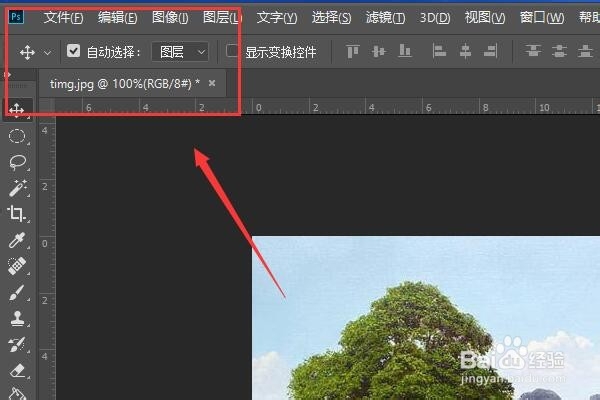Select the Brush tool
Image resolution: width=600 pixels, height=400 pixels.
(x=17, y=293)
